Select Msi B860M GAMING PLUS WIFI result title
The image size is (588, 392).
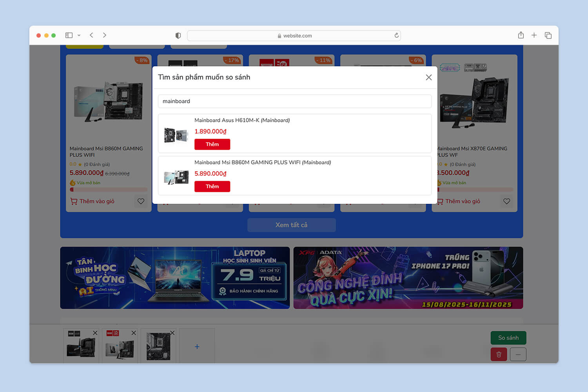[263, 162]
